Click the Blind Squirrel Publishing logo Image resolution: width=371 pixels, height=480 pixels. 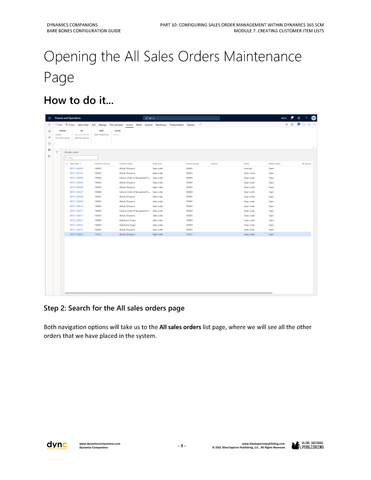(308, 445)
